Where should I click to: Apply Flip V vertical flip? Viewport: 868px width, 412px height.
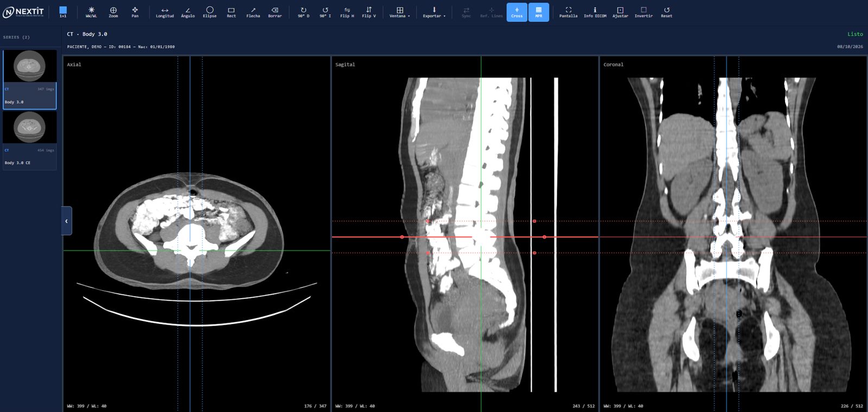pos(369,12)
